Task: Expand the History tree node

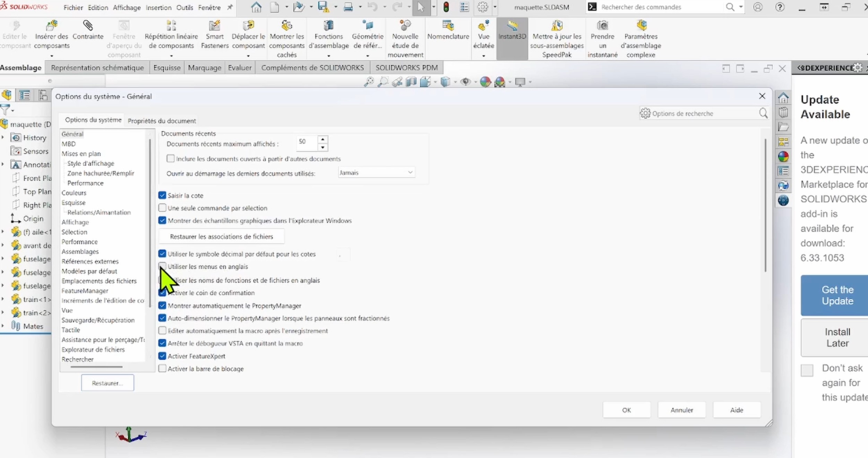Action: (3, 138)
